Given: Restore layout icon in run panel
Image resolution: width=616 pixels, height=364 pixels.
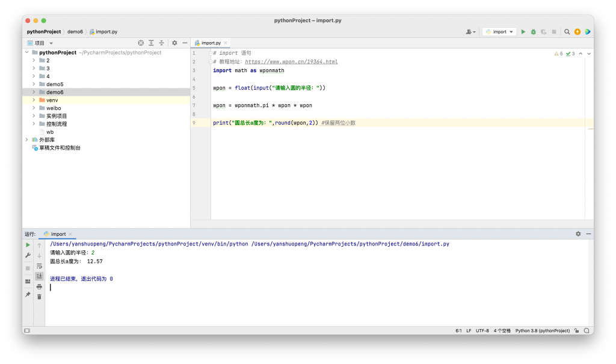Looking at the screenshot, I should (x=28, y=282).
